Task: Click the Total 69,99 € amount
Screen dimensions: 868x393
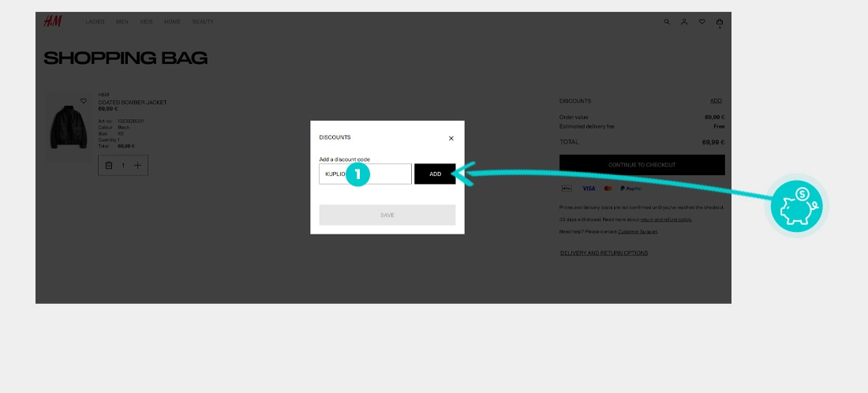Action: click(713, 142)
